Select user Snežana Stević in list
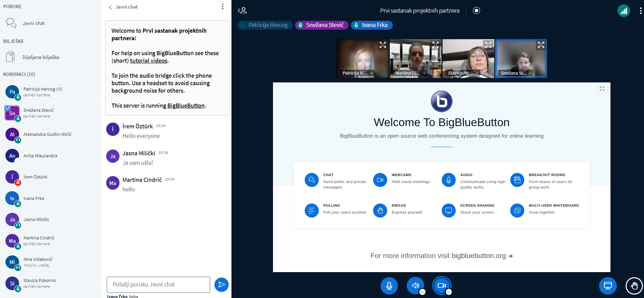The width and height of the screenshot is (644, 298). (x=50, y=113)
